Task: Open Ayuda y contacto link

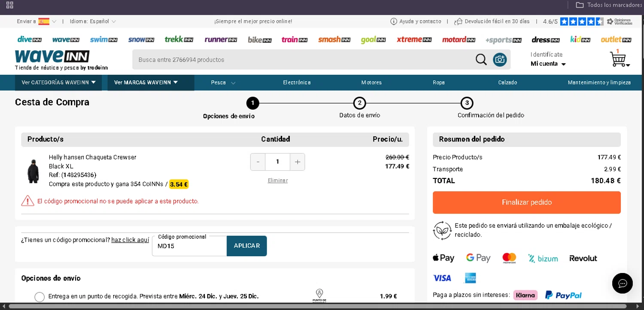Action: (416, 21)
